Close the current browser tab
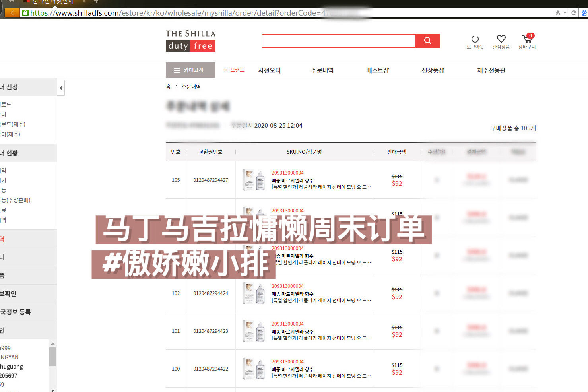 (84, 2)
